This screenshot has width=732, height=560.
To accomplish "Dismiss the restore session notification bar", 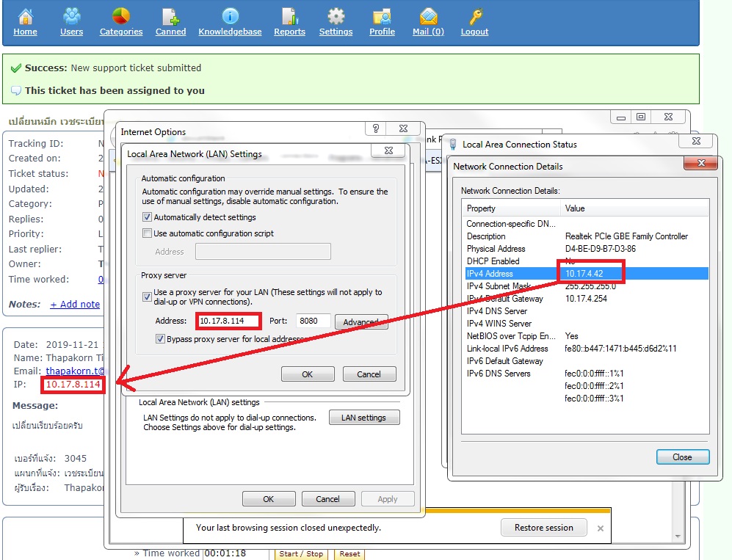I will [x=601, y=528].
